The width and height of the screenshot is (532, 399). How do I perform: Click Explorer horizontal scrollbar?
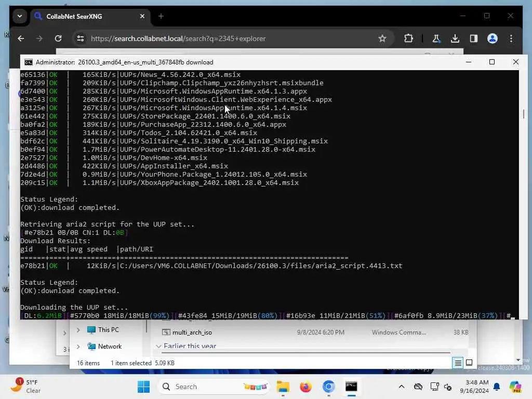305,353
